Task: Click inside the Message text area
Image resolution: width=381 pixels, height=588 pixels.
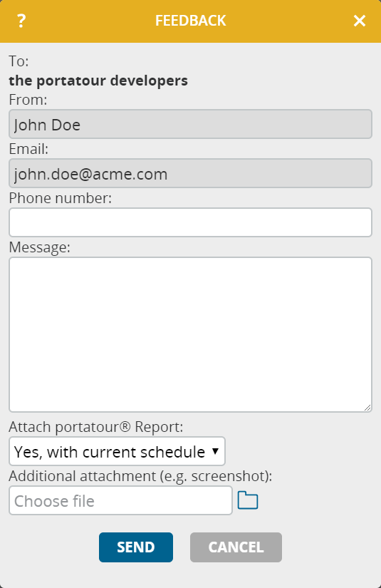Action: [190, 334]
